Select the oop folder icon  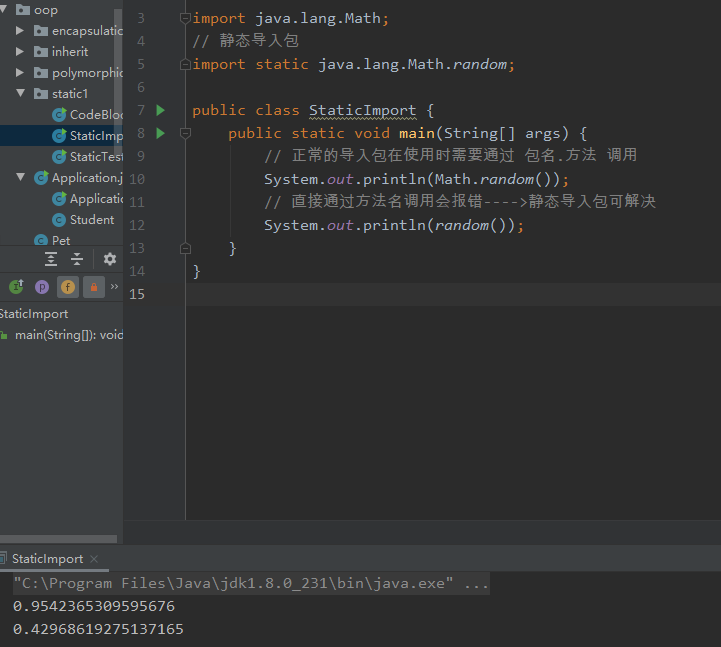pyautogui.click(x=23, y=10)
